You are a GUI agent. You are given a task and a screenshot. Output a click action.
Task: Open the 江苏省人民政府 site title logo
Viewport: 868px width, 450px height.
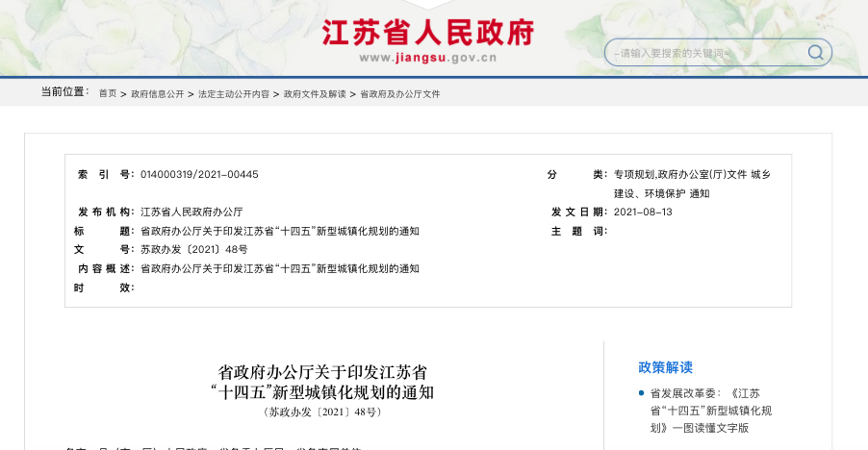coord(428,33)
